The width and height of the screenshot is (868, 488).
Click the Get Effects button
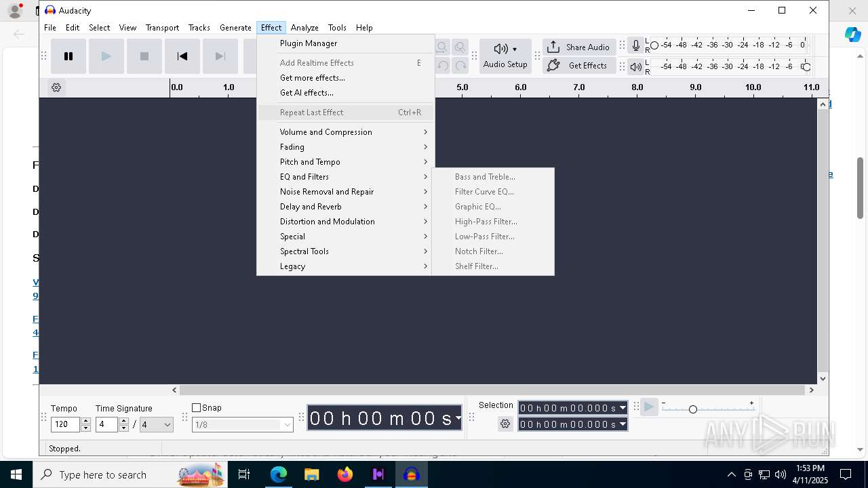tap(579, 65)
